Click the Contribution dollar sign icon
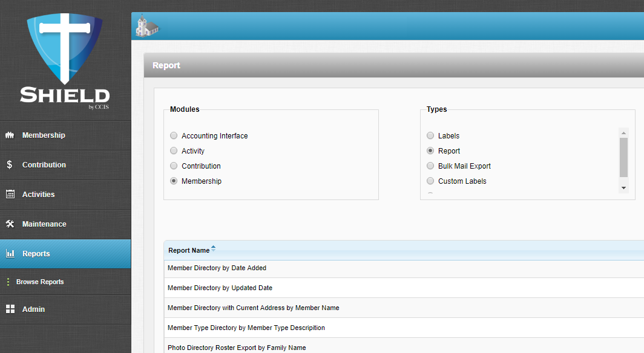The width and height of the screenshot is (644, 353). 10,165
